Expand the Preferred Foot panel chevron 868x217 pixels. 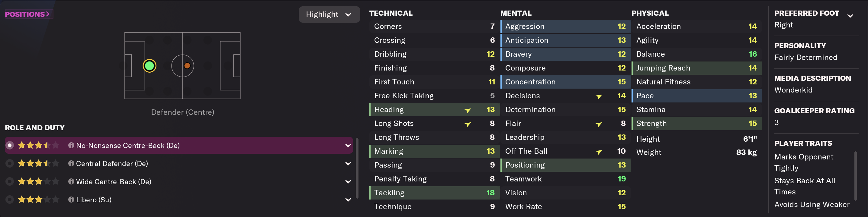(850, 15)
